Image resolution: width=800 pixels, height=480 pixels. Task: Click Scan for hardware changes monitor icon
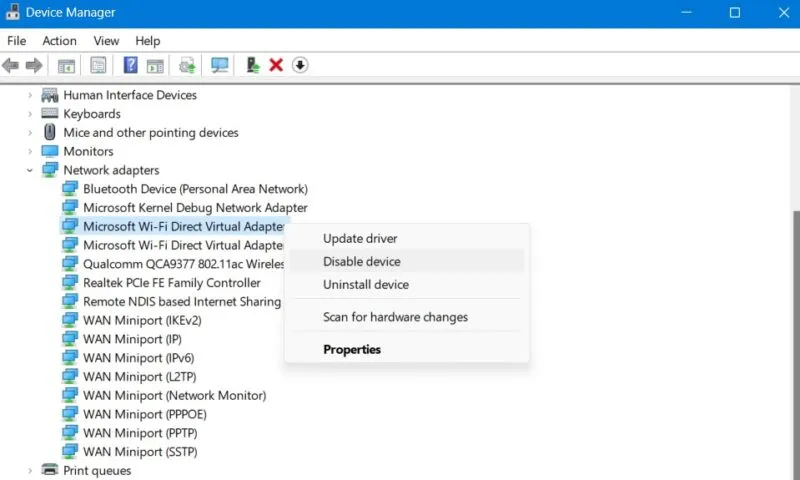(x=220, y=66)
